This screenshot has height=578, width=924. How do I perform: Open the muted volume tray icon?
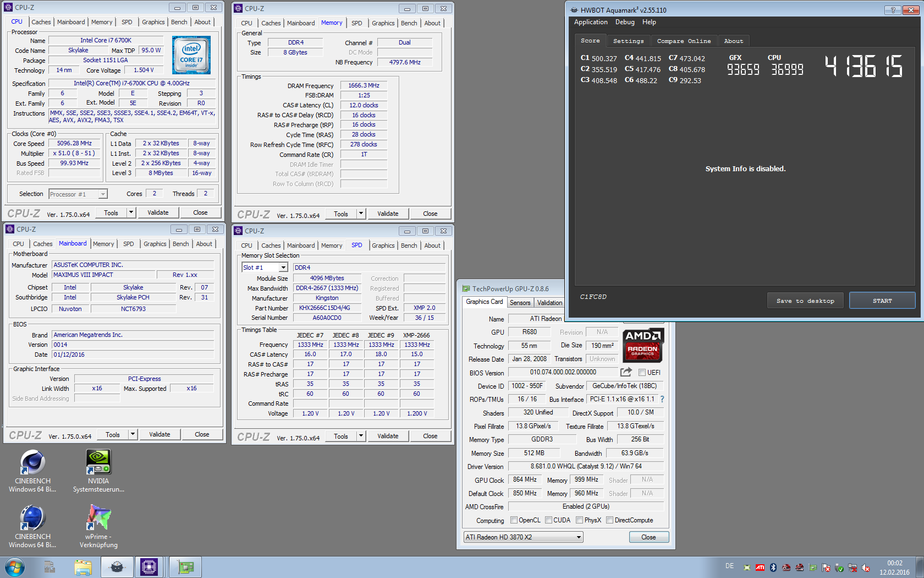coord(866,568)
